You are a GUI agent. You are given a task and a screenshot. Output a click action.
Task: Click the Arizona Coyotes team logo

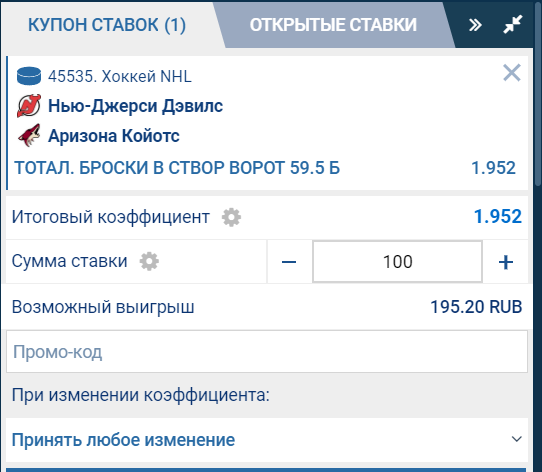pos(29,135)
